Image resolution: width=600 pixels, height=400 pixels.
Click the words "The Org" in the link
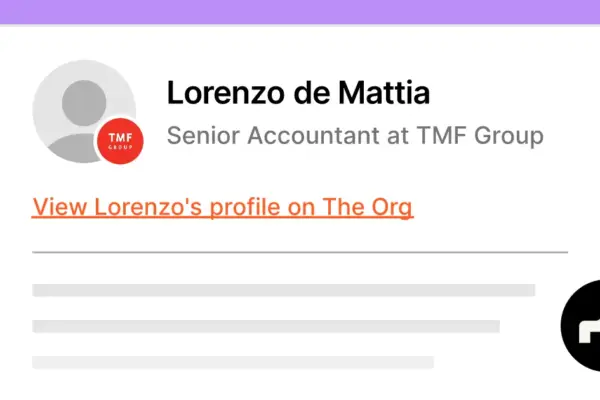(x=375, y=207)
